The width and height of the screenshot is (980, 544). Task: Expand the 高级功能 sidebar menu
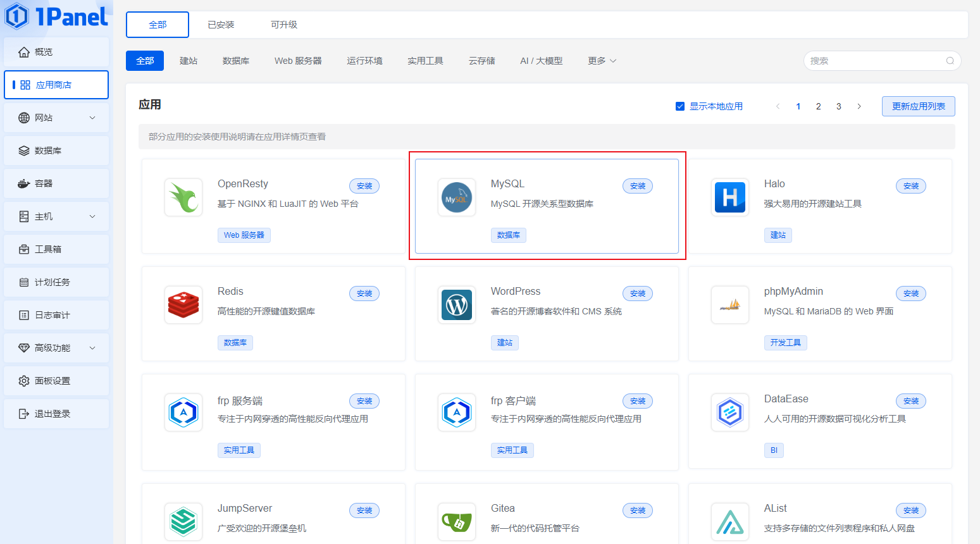pos(56,348)
